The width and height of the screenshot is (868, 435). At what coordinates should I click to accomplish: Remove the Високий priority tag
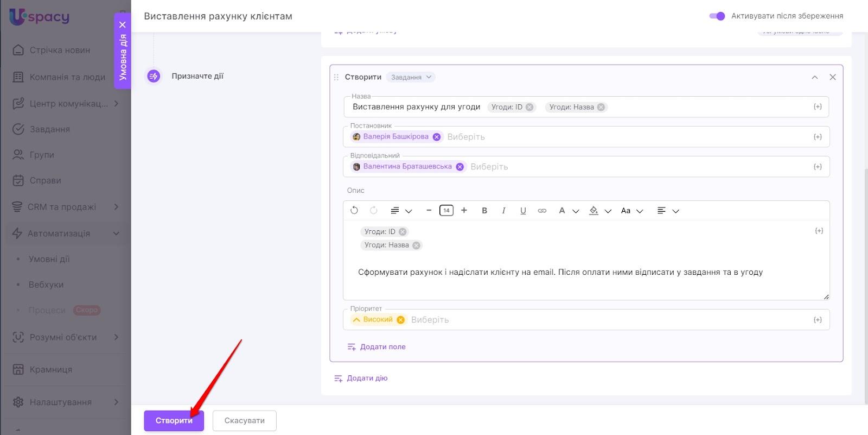pos(400,320)
